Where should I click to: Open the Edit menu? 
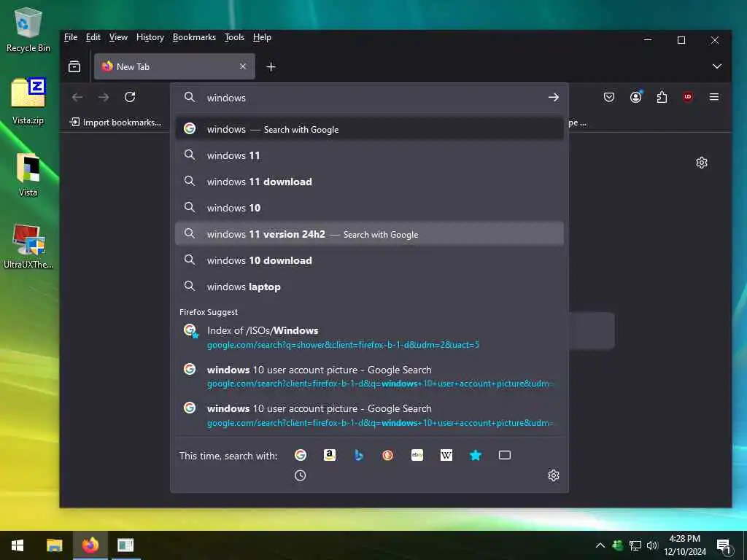[x=93, y=37]
